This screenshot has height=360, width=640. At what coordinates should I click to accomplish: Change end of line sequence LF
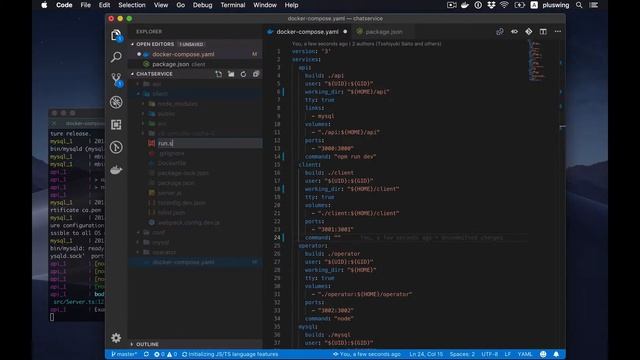pos(507,354)
